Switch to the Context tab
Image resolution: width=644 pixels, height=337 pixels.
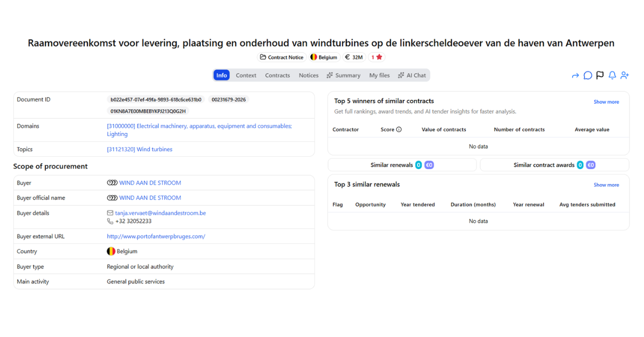click(246, 76)
